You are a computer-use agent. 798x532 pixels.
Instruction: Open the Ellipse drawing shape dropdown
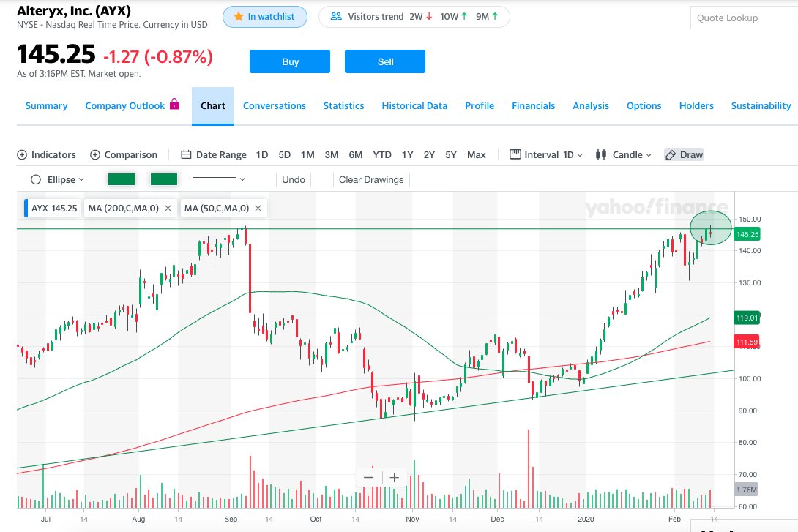pyautogui.click(x=58, y=179)
